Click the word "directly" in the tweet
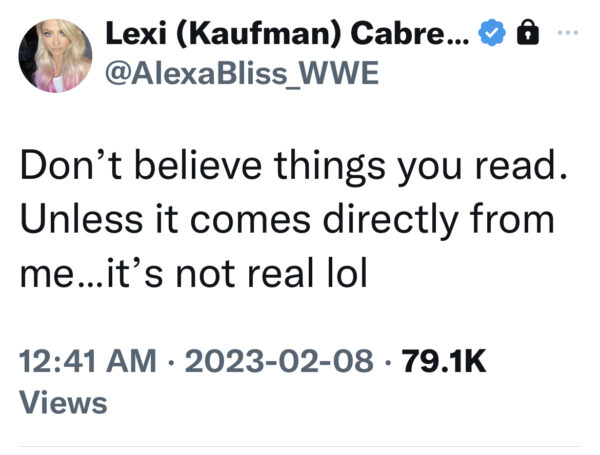The height and width of the screenshot is (455, 600). point(391,220)
